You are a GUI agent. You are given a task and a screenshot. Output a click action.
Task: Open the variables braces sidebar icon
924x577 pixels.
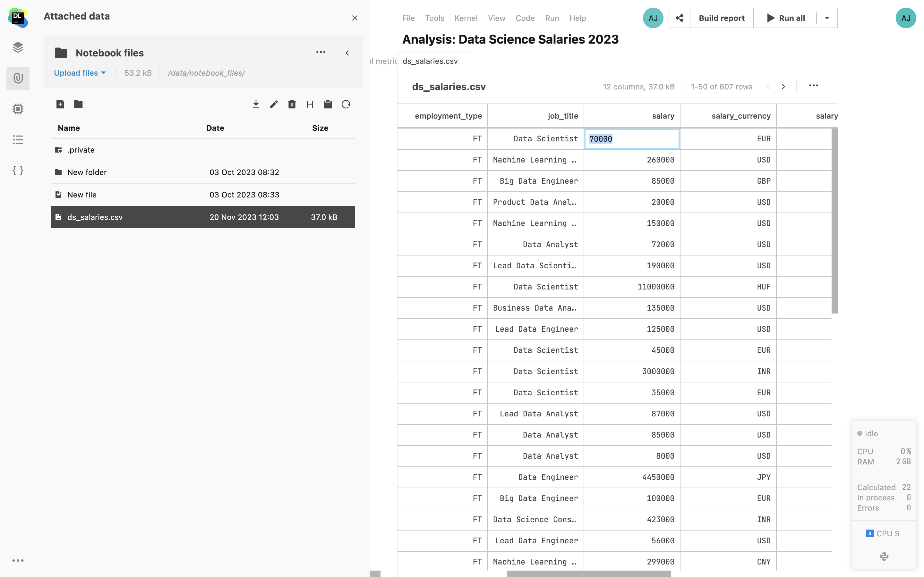[x=18, y=170]
